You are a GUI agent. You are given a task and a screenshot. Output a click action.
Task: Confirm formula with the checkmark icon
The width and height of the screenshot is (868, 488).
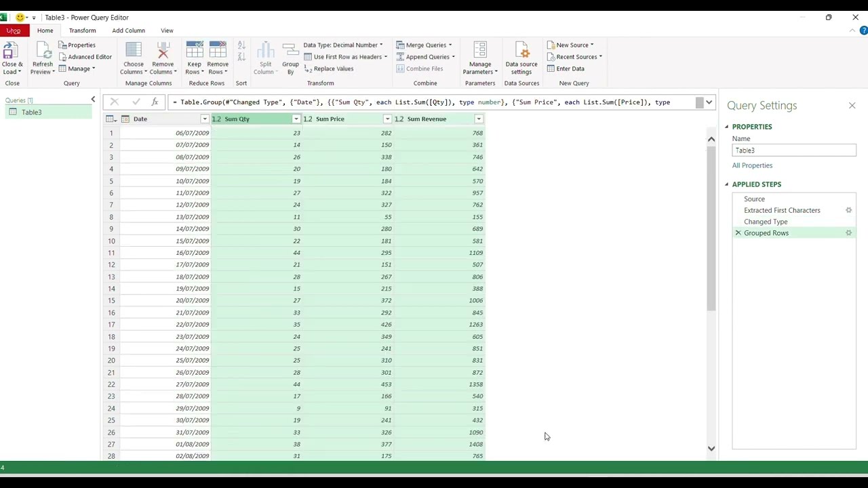pos(136,102)
